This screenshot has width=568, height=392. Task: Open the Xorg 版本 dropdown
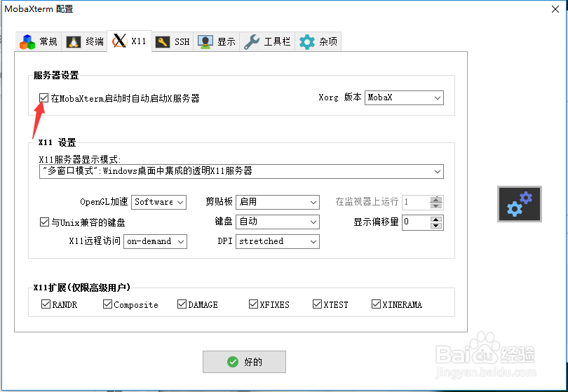(x=404, y=97)
